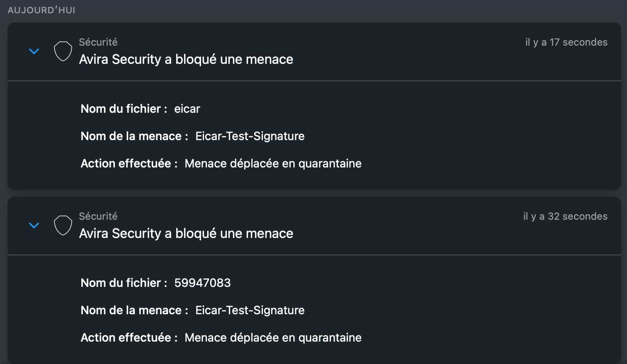
Task: Click the Sécurité label in the eicar notification
Action: 98,42
